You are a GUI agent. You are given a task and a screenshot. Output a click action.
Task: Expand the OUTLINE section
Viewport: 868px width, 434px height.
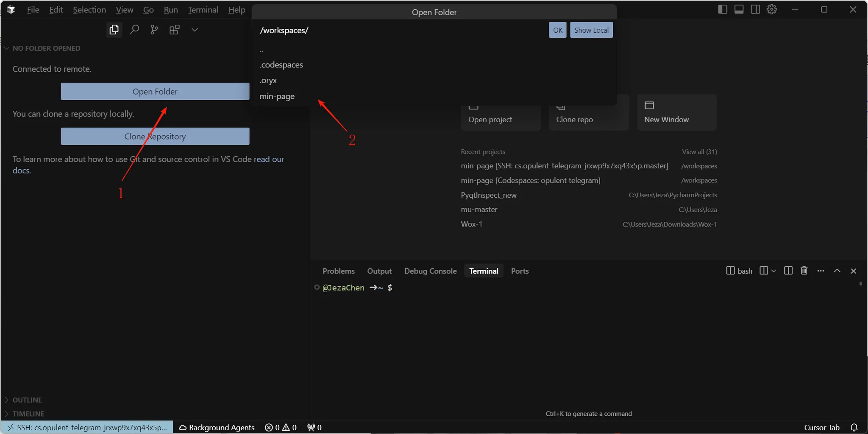tap(27, 400)
